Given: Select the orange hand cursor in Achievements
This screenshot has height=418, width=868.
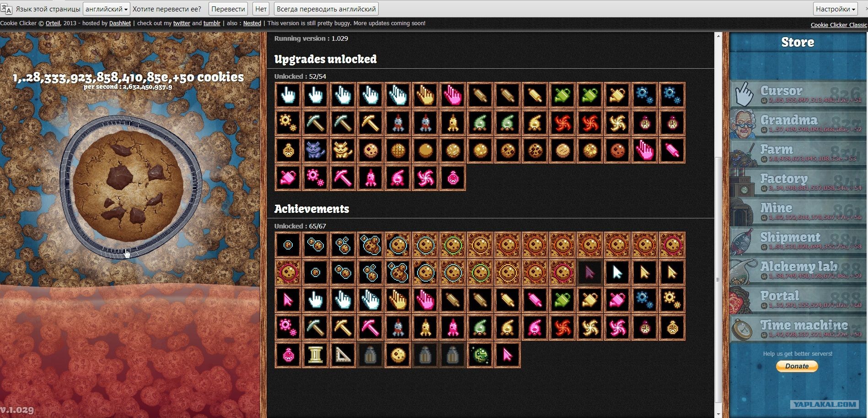Looking at the screenshot, I should point(398,300).
